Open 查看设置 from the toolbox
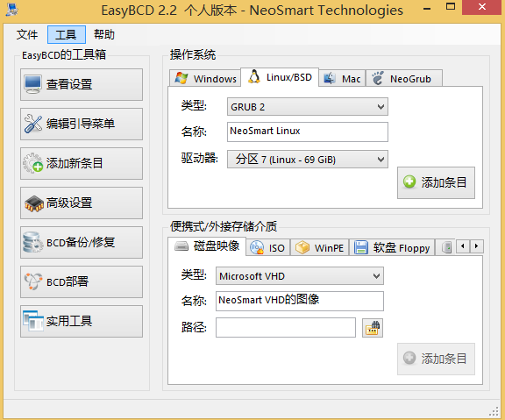 (x=82, y=84)
